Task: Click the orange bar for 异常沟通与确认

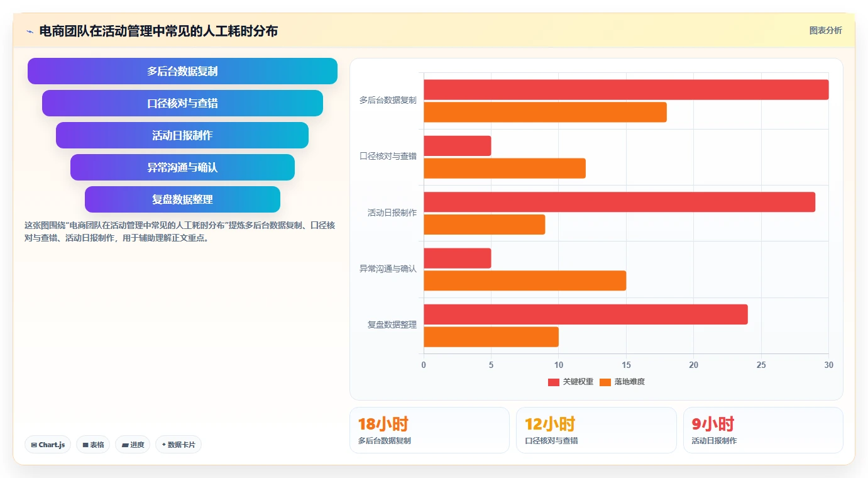Action: (525, 281)
